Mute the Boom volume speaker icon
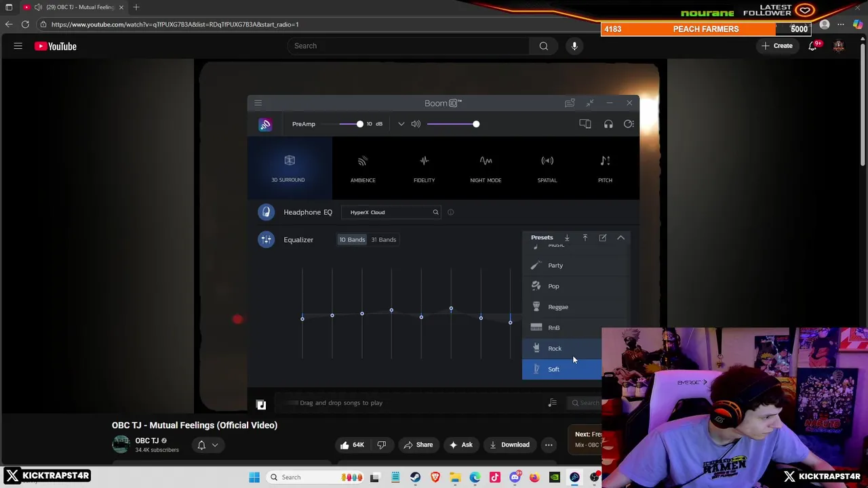Viewport: 868px width, 488px height. tap(416, 124)
